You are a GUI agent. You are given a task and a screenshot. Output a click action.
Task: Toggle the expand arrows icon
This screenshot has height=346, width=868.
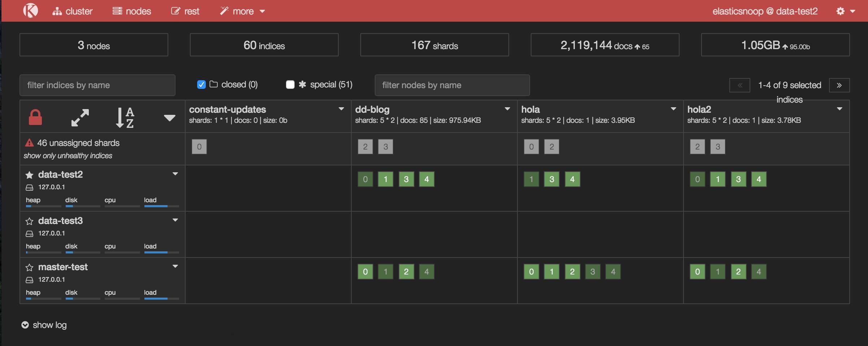[x=80, y=118]
